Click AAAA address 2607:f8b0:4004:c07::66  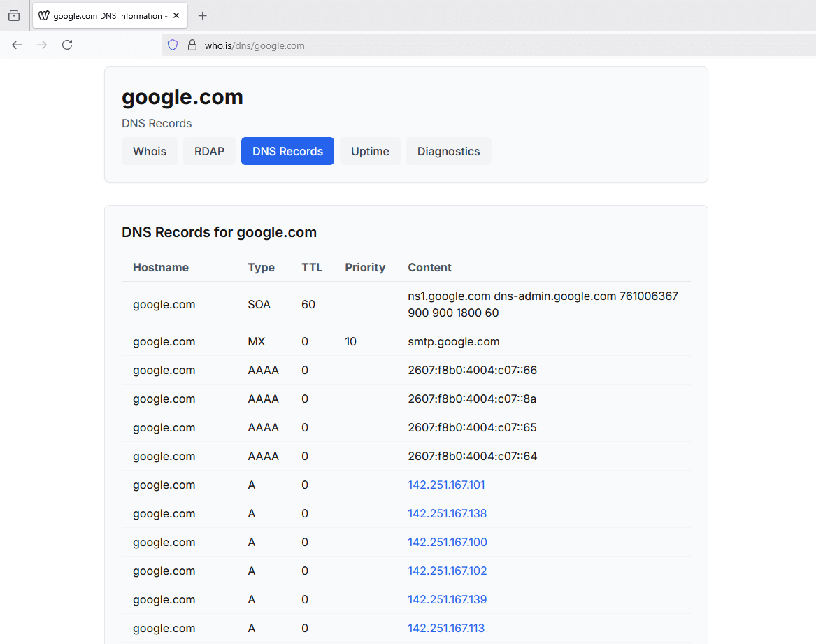(473, 370)
